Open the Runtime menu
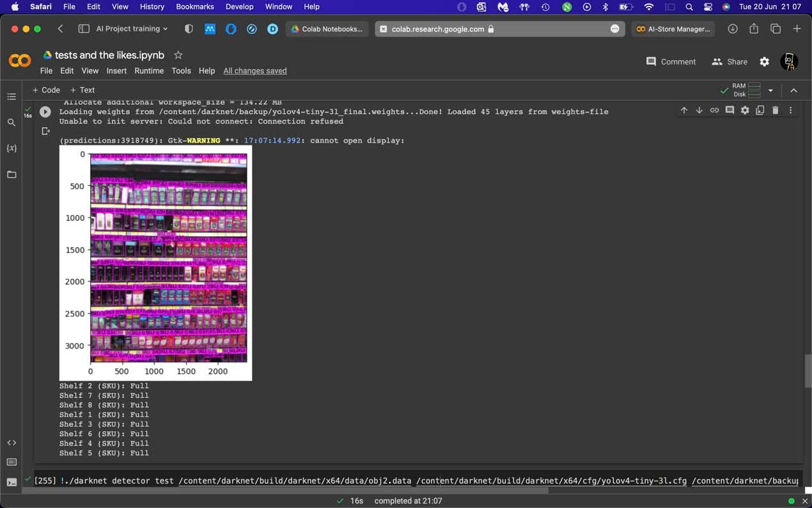The height and width of the screenshot is (508, 812). click(x=149, y=70)
